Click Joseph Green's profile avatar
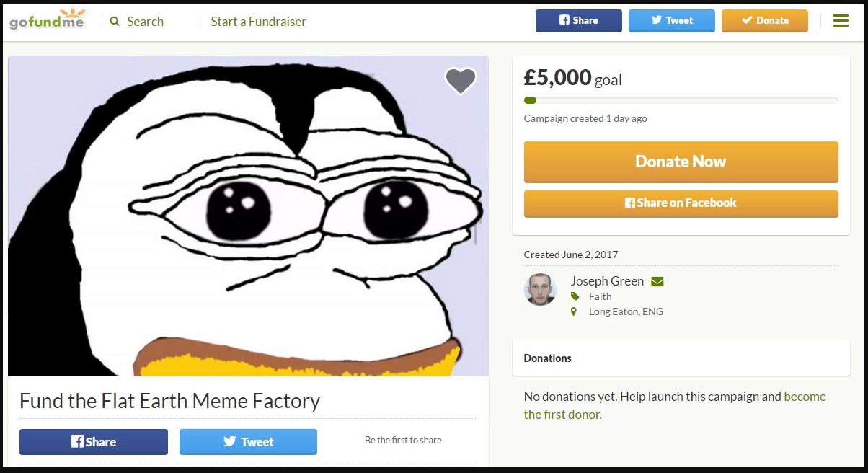The width and height of the screenshot is (868, 473). [x=540, y=289]
